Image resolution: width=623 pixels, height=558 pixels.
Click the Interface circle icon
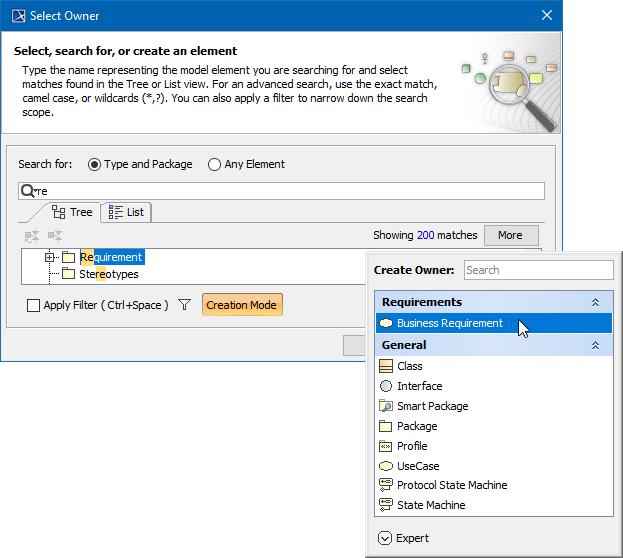[386, 386]
